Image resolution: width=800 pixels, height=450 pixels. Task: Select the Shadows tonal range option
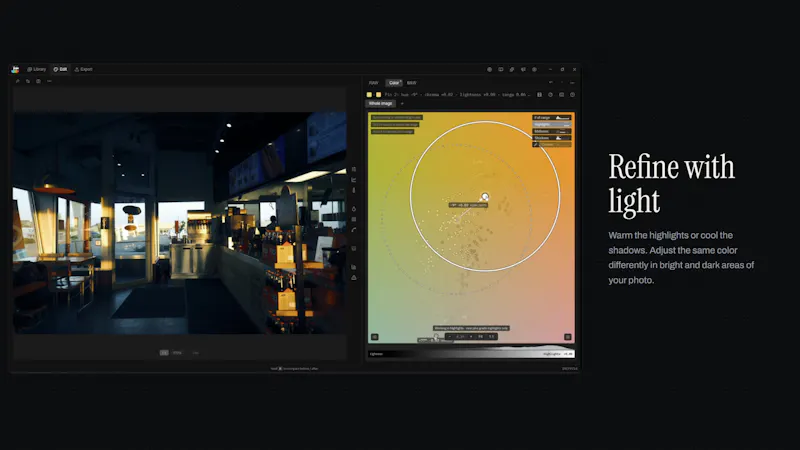[x=552, y=138]
